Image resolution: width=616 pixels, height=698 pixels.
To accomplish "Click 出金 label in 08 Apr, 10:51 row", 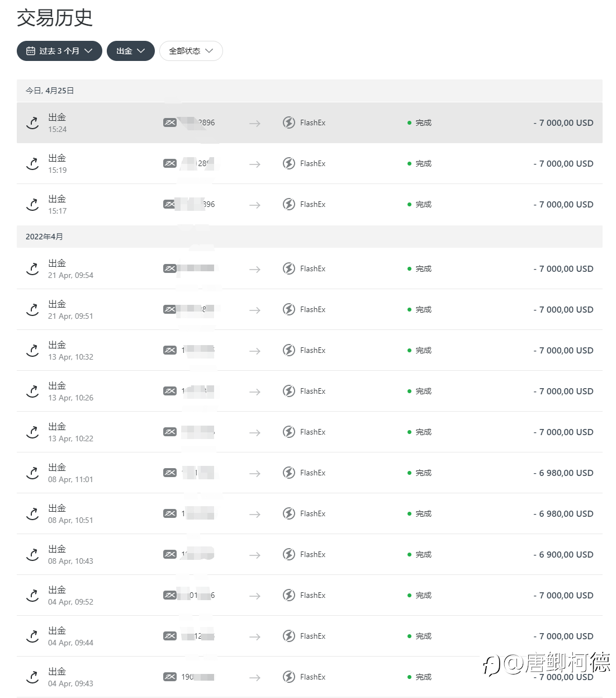I will click(x=57, y=508).
